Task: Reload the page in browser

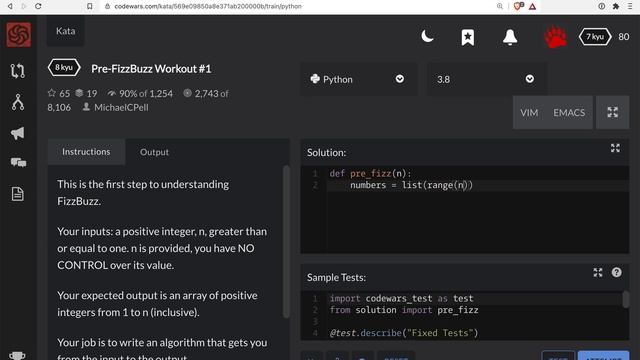Action: (38, 6)
